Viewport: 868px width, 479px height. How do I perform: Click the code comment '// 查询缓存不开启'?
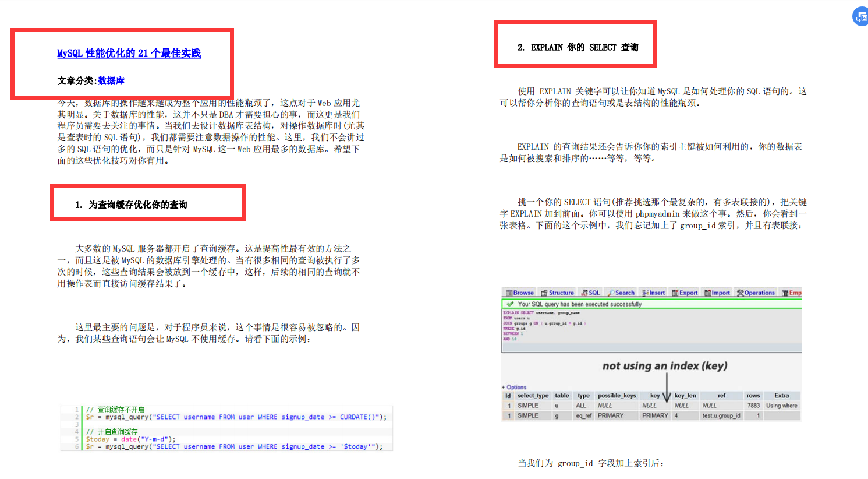click(115, 410)
